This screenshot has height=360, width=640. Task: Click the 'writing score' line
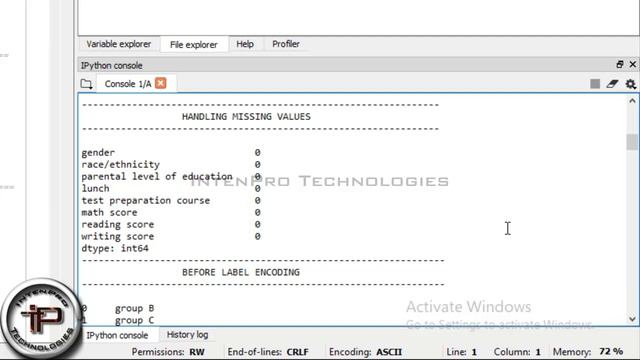[x=171, y=236]
